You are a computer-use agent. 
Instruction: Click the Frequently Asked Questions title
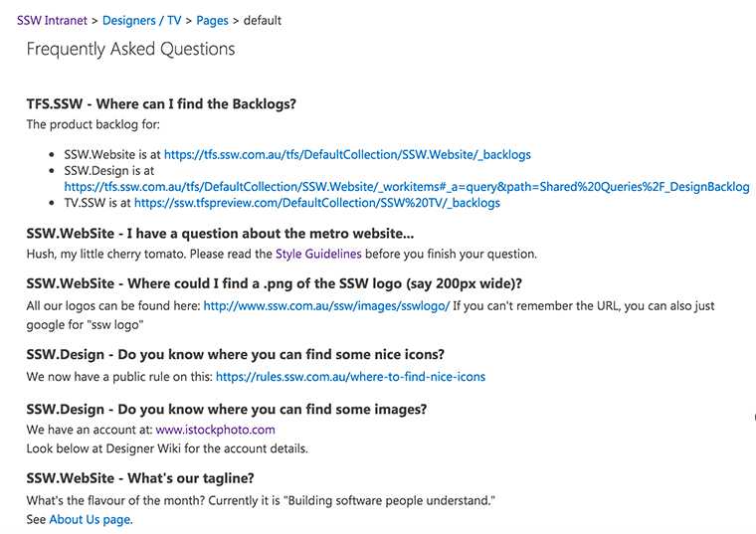coord(130,49)
